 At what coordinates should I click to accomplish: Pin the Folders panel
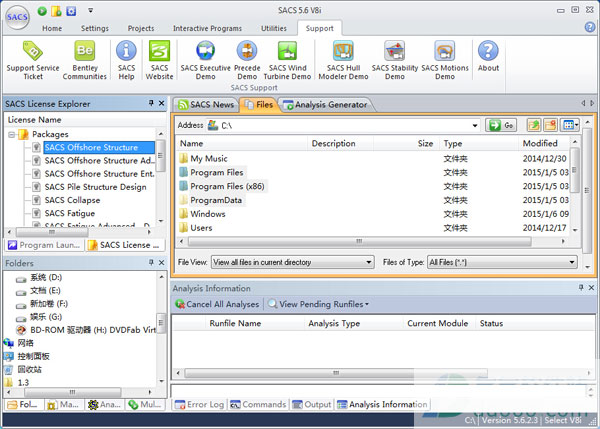pyautogui.click(x=151, y=262)
